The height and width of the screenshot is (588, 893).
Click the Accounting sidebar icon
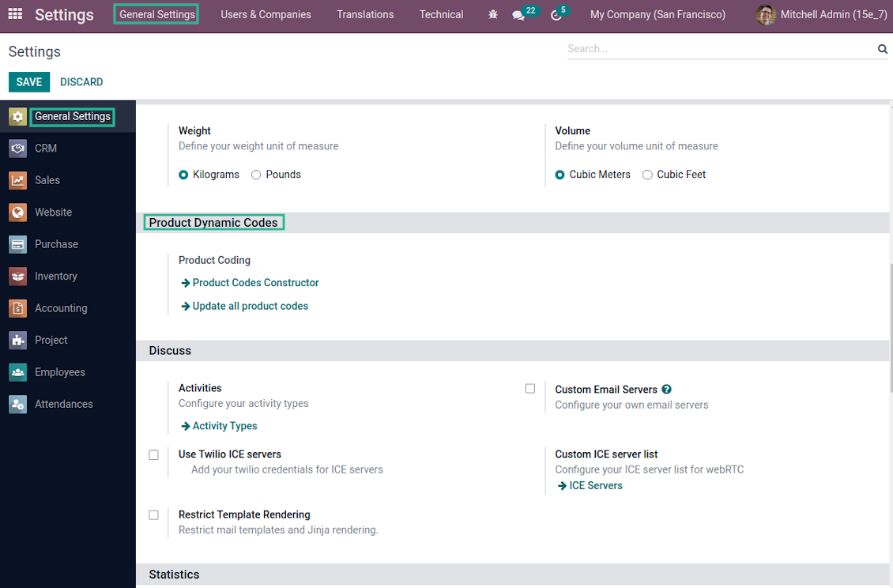click(17, 308)
